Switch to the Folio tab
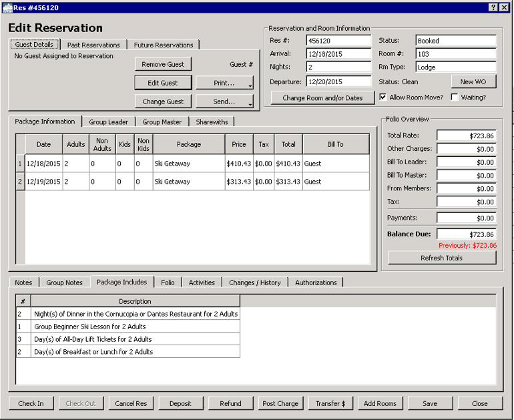This screenshot has width=514, height=420. (x=168, y=282)
